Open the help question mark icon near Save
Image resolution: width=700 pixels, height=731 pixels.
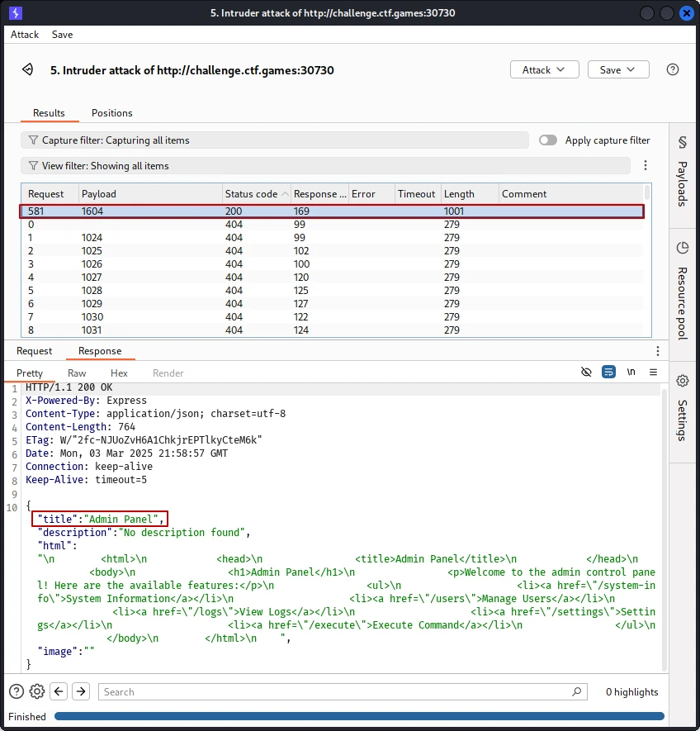click(672, 69)
